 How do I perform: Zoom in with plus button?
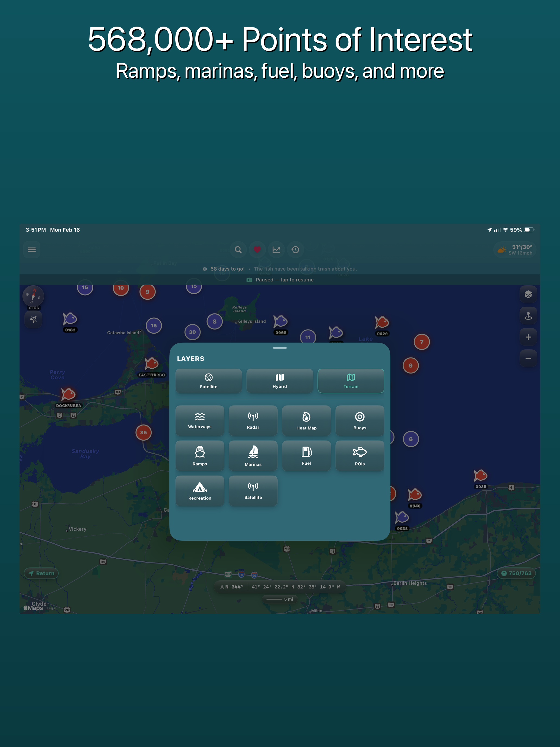tap(528, 337)
